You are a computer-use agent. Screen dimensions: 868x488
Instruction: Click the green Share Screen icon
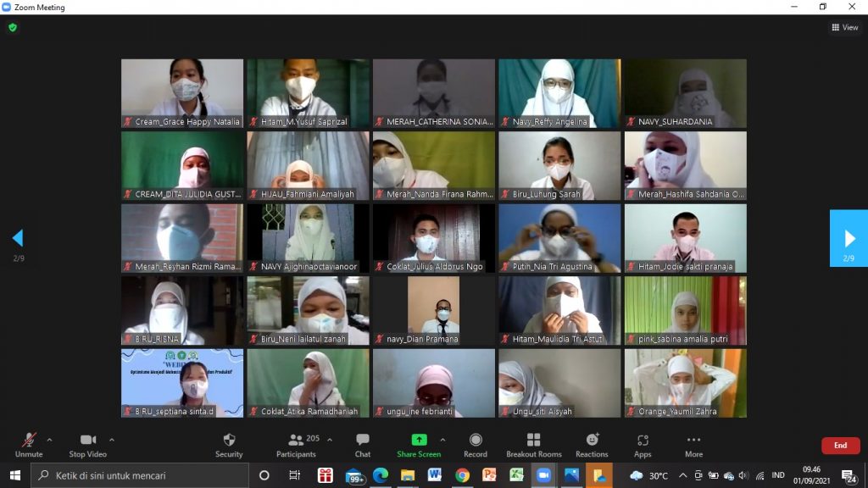[x=419, y=440]
